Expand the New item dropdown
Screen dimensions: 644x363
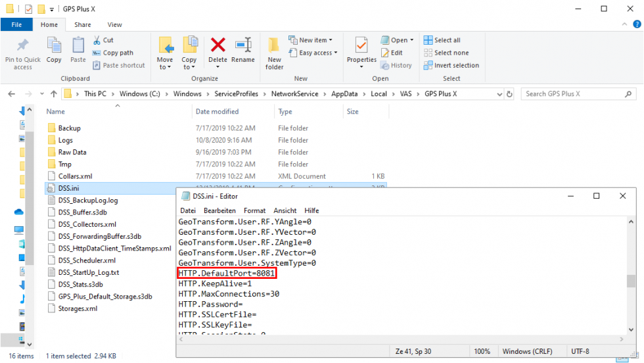point(315,40)
